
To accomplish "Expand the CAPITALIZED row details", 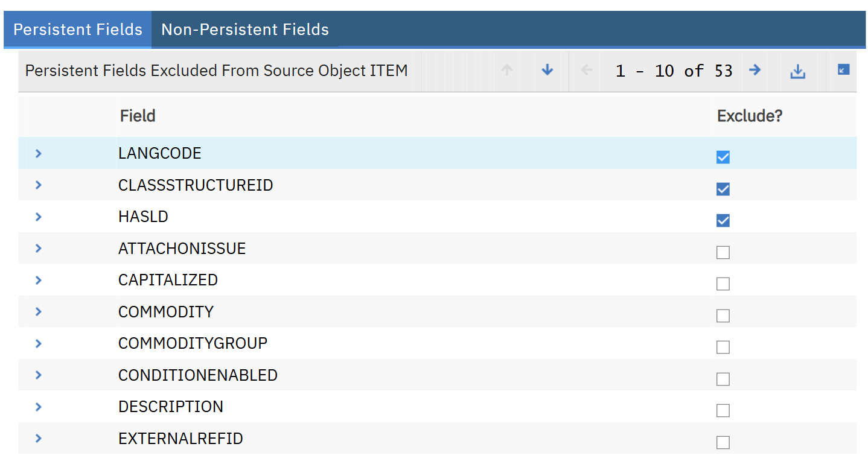I will pos(39,280).
